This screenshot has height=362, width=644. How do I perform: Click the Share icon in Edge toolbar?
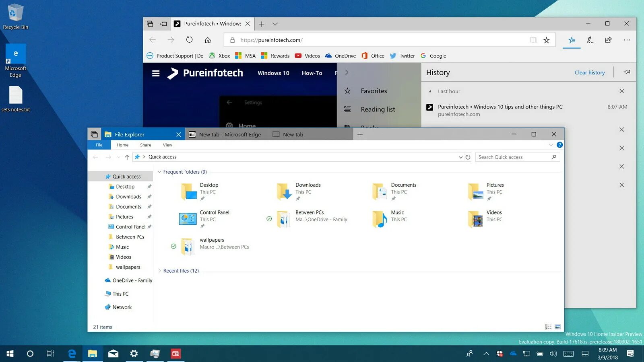pos(608,40)
